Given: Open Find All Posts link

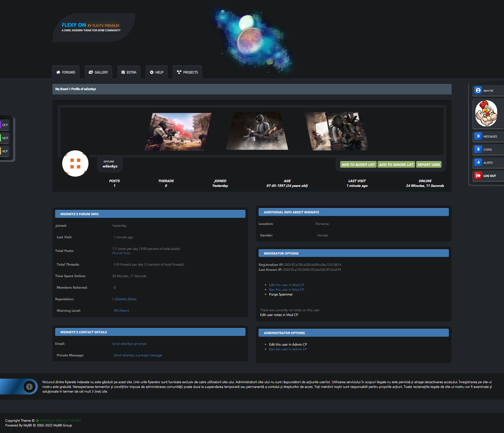Looking at the screenshot, I should [x=121, y=253].
